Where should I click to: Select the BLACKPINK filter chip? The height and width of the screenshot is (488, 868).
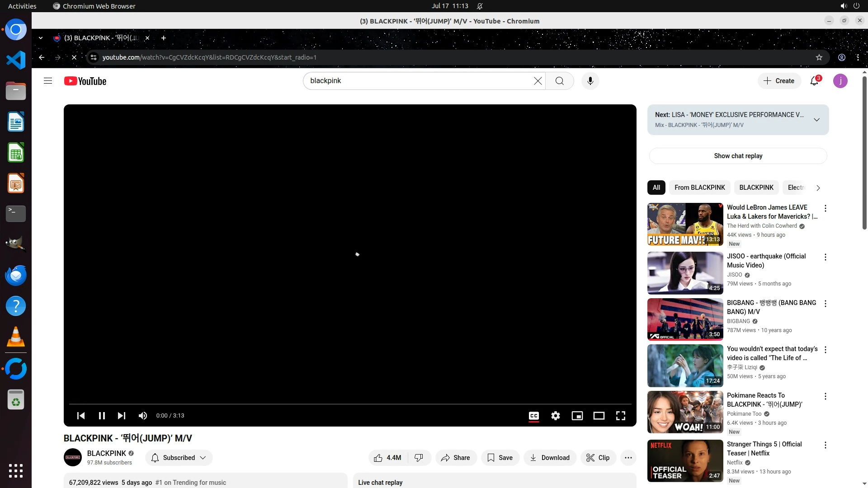tap(756, 188)
